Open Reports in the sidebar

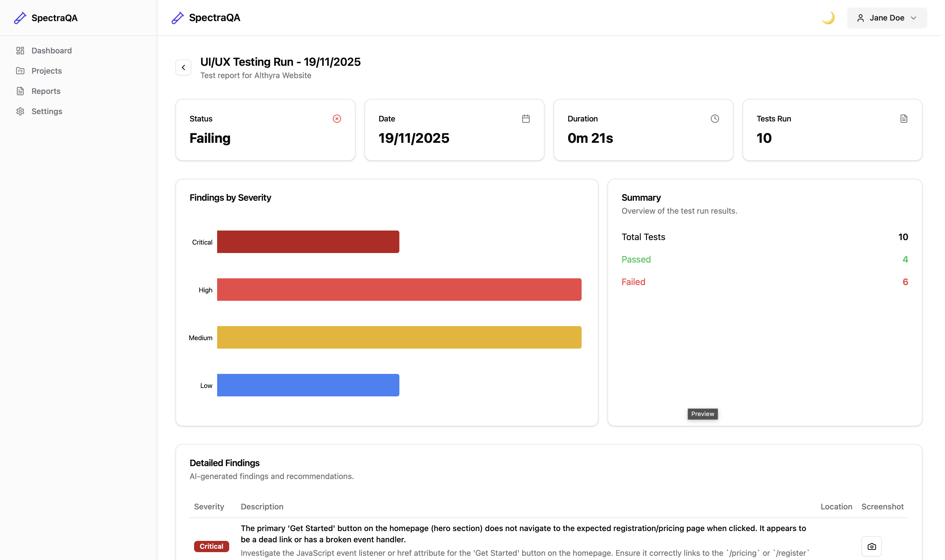pyautogui.click(x=46, y=91)
